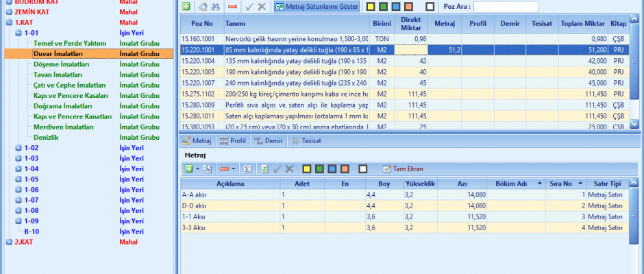Click the copy rows icon in the Metraj toolbar

click(208, 169)
